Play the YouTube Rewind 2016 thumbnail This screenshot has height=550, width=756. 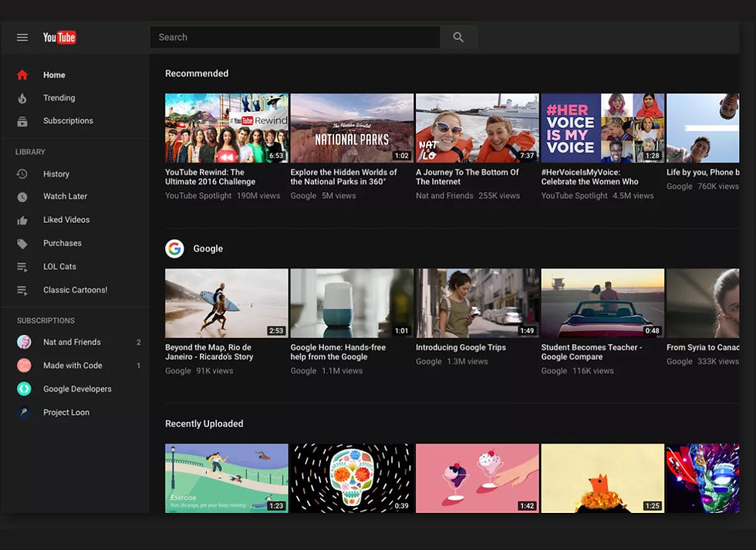pyautogui.click(x=227, y=128)
